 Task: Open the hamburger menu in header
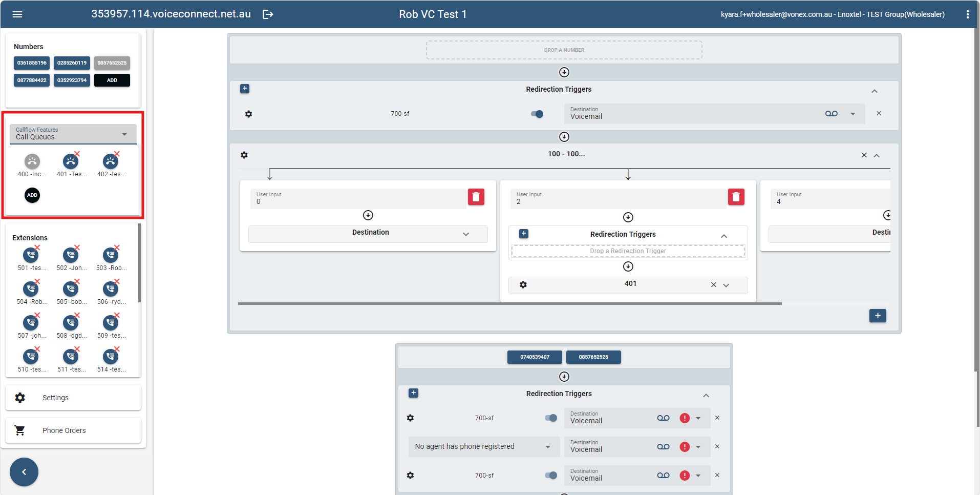(17, 14)
